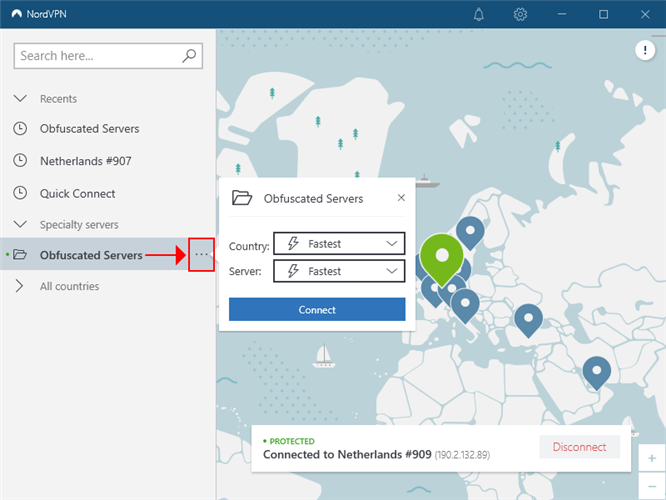Click the blue Connect button
Image resolution: width=666 pixels, height=500 pixels.
click(x=317, y=310)
